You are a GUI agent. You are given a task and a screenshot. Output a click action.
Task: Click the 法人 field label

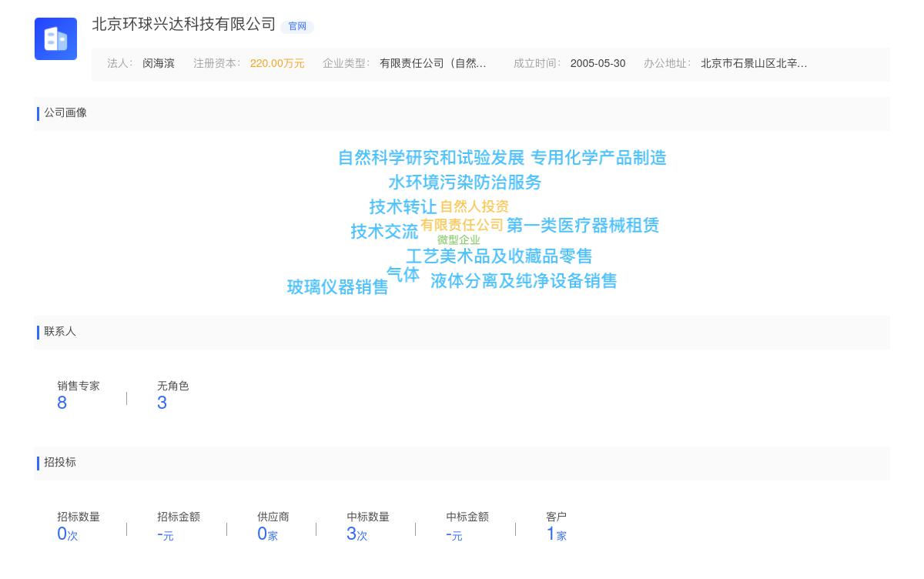click(x=120, y=64)
